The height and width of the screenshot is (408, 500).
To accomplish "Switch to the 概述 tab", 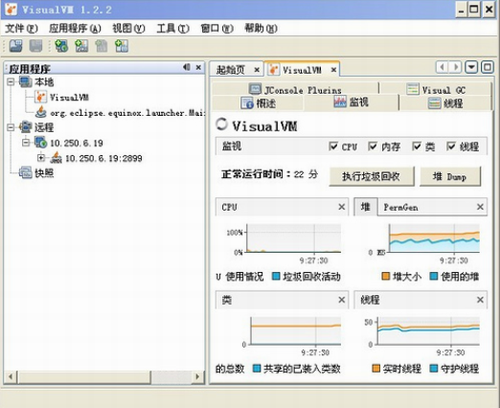I will pyautogui.click(x=258, y=103).
